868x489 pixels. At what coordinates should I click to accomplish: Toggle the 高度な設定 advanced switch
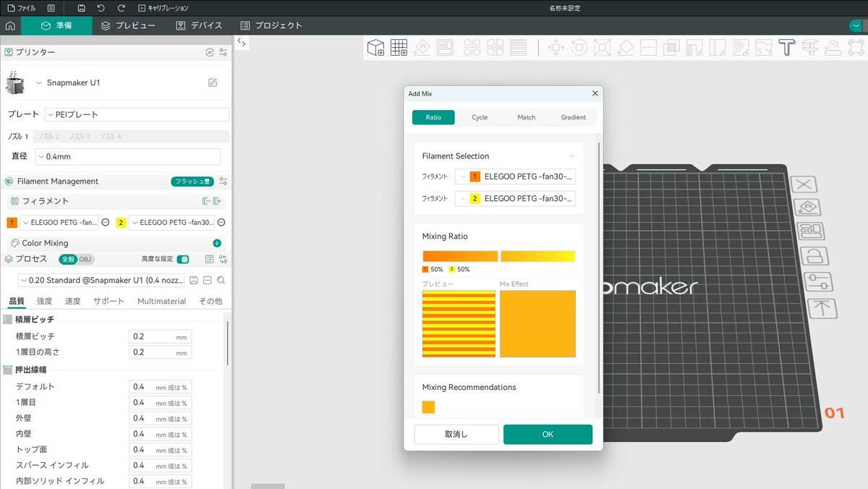point(183,259)
